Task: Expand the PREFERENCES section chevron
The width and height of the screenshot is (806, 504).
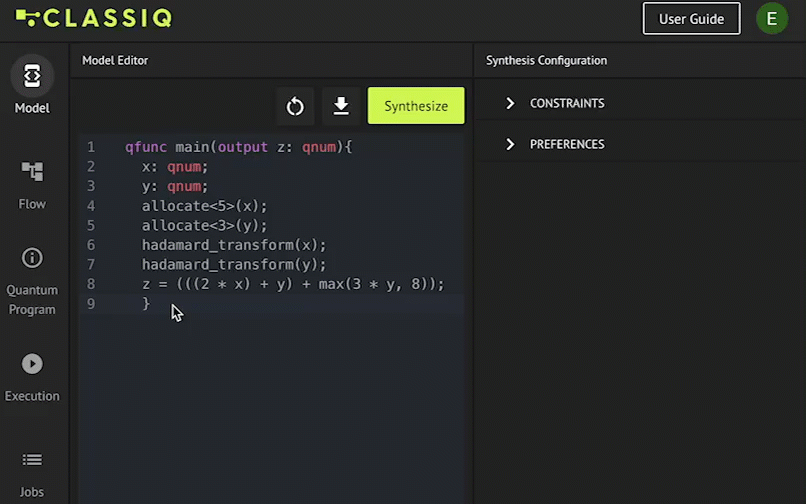Action: (x=510, y=145)
